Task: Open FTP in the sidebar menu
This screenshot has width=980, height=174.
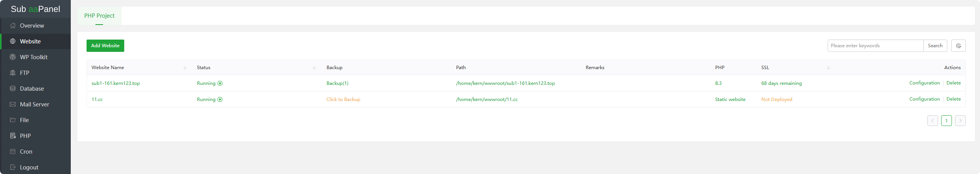Action: [25, 73]
